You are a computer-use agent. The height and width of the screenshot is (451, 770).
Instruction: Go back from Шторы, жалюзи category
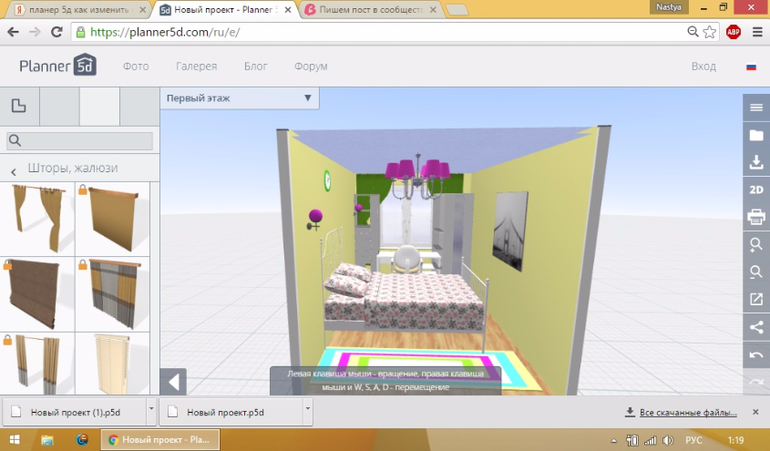pyautogui.click(x=14, y=169)
